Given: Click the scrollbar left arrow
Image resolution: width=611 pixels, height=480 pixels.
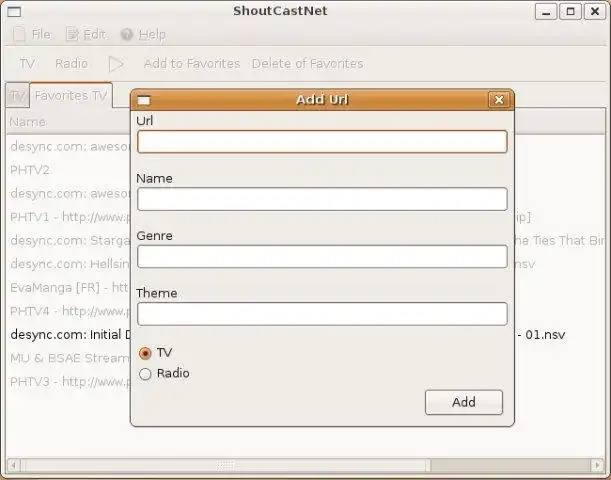Looking at the screenshot, I should pyautogui.click(x=13, y=465).
